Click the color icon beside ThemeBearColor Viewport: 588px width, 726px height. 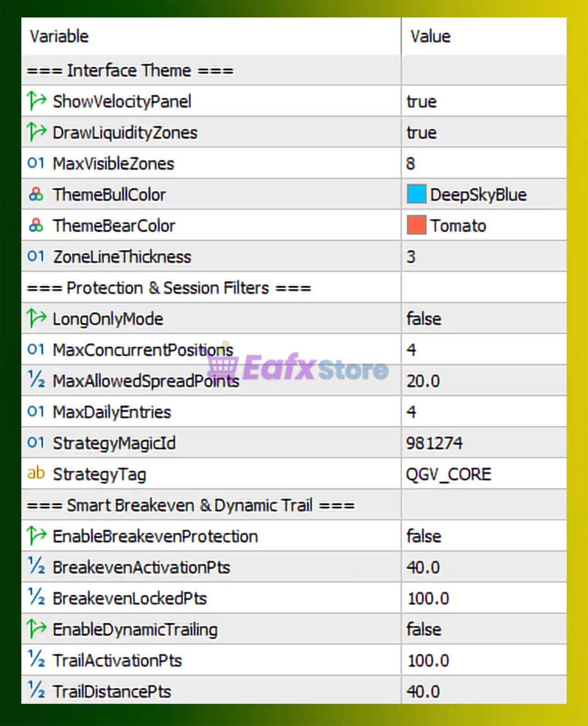pos(36,225)
